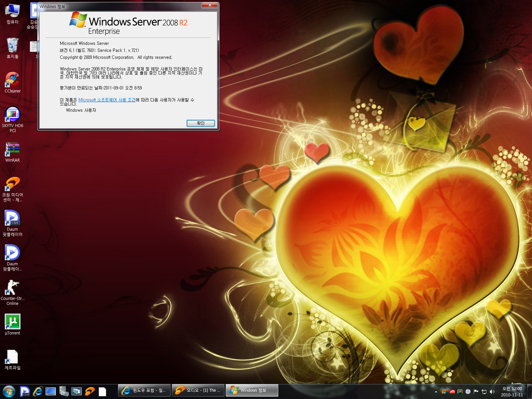Open the Windows Start orb
Image resolution: width=532 pixels, height=399 pixels.
[x=9, y=391]
